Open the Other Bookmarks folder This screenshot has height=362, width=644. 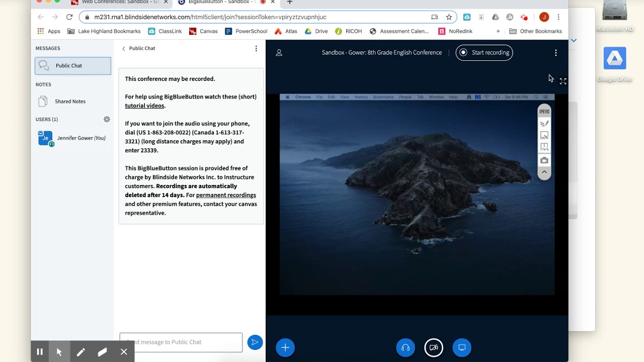[535, 31]
